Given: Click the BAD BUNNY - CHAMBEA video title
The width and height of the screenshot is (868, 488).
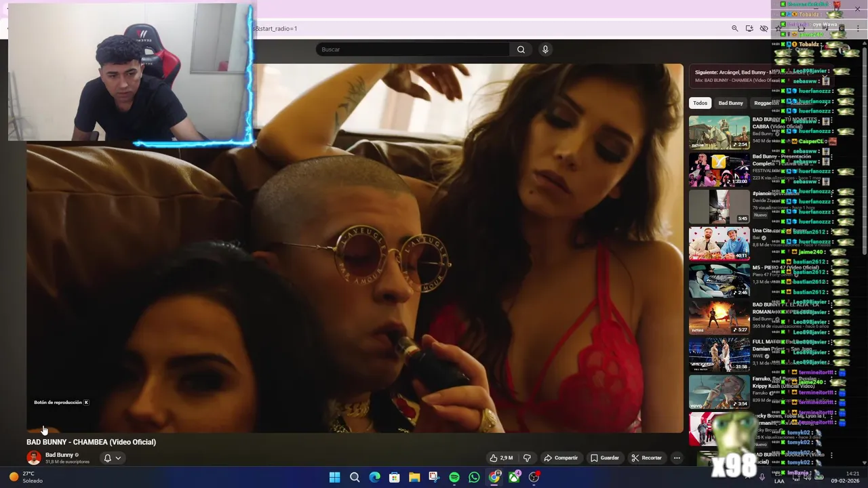Looking at the screenshot, I should [x=91, y=442].
